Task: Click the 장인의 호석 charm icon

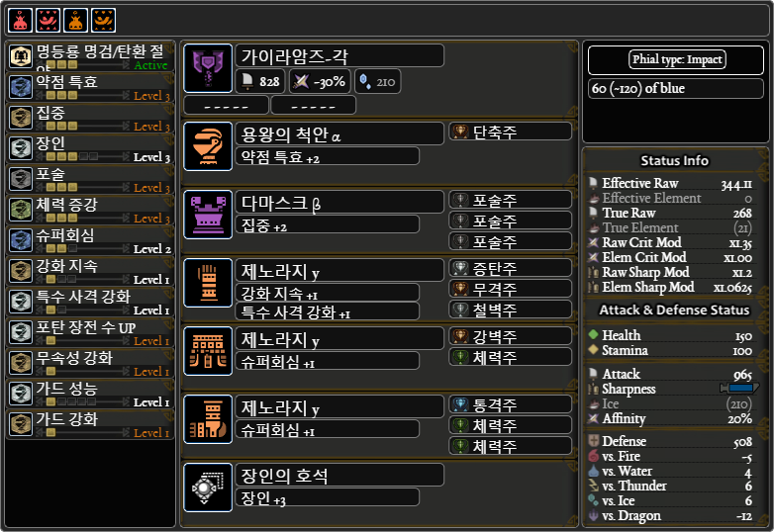Action: tap(208, 488)
